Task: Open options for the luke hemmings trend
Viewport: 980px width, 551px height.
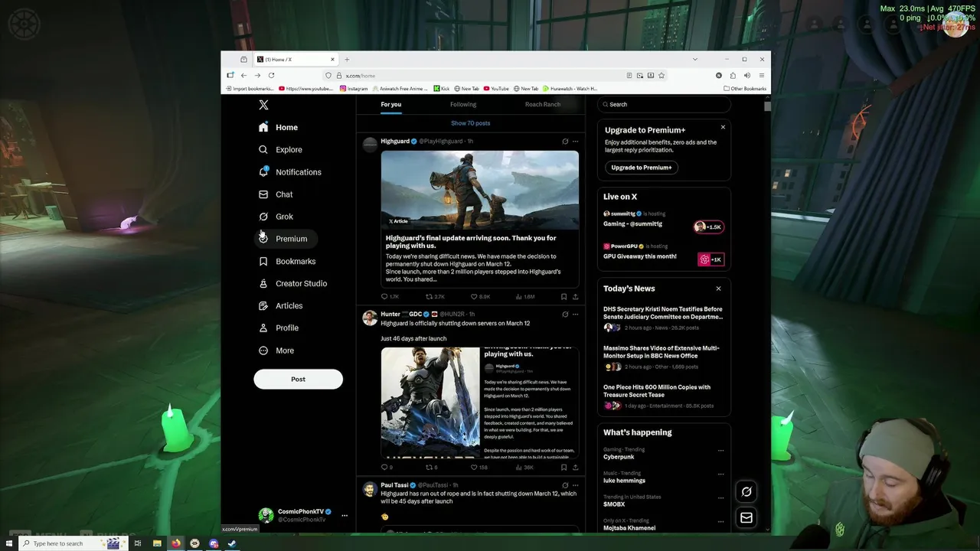Action: pyautogui.click(x=720, y=474)
